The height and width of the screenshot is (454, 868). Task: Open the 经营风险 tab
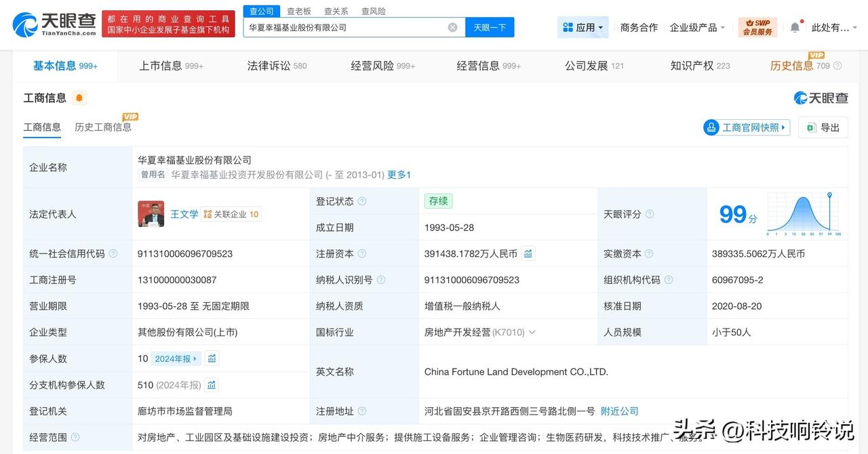point(383,66)
